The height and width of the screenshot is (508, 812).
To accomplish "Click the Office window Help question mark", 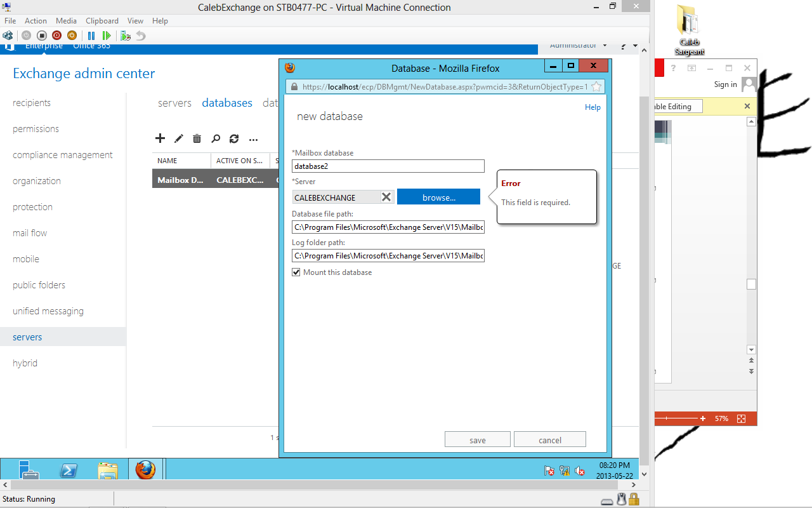I will pos(674,68).
